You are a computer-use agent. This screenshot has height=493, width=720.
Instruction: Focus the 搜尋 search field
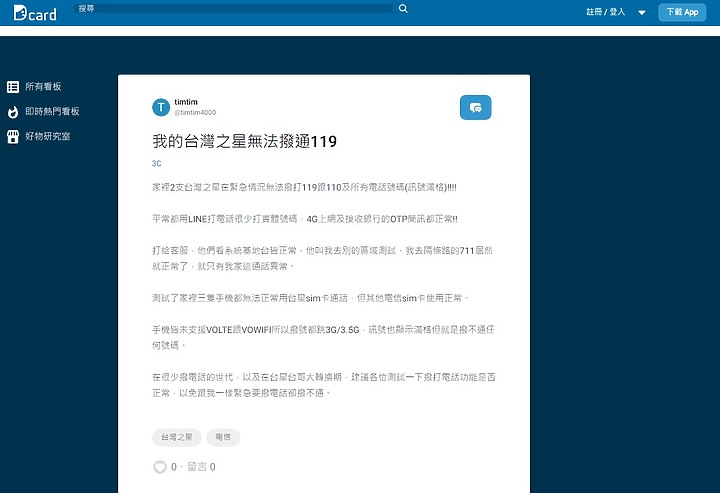234,8
